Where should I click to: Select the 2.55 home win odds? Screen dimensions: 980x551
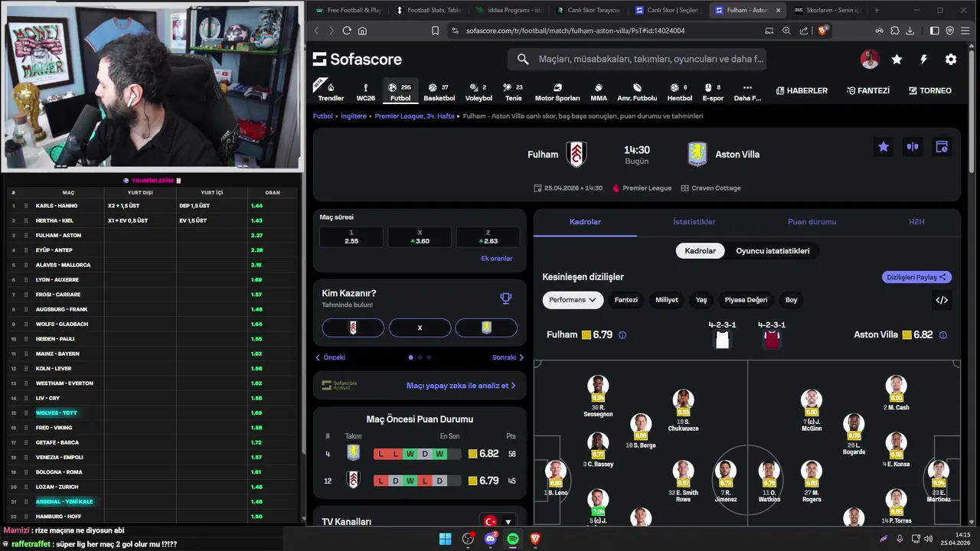pos(351,237)
